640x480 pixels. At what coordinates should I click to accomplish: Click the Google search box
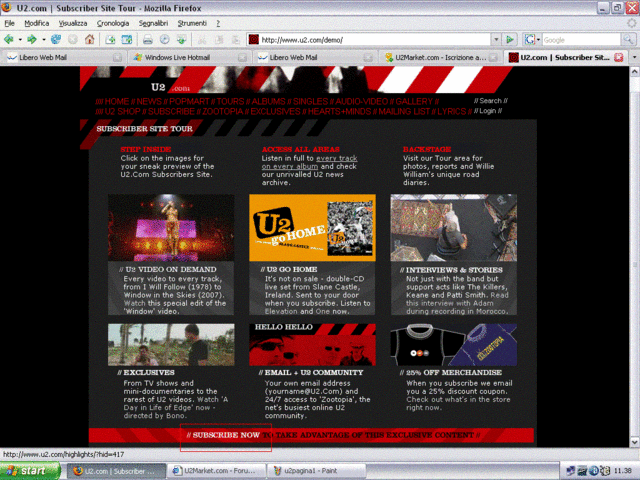click(581, 40)
